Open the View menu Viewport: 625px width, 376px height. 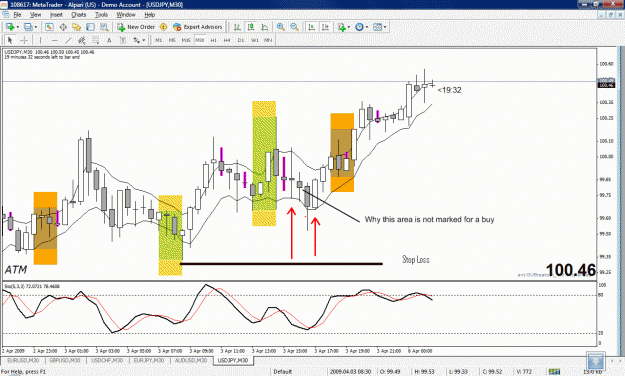(x=35, y=15)
